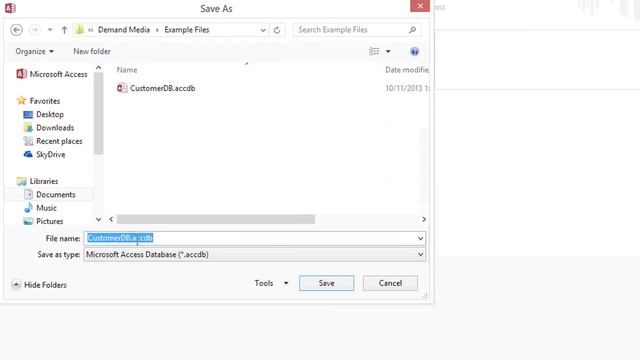Open the Save as type combo box
The image size is (640, 360).
click(255, 255)
